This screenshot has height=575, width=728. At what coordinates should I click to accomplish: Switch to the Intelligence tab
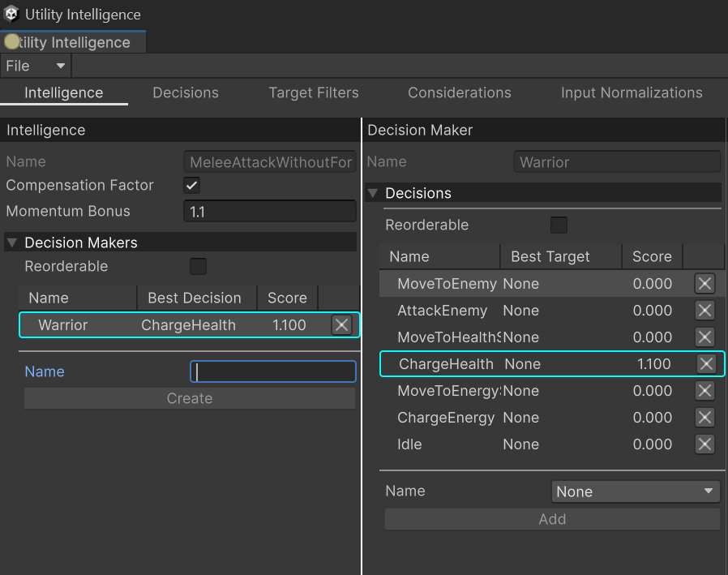63,93
